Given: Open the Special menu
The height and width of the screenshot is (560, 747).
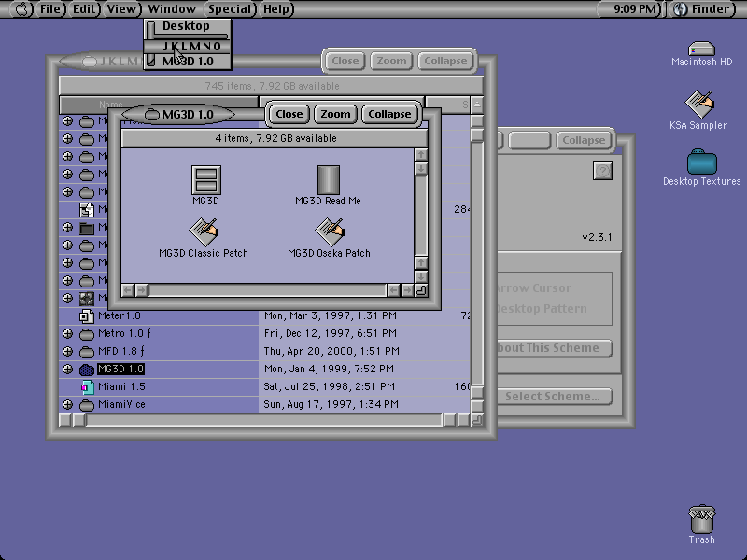Looking at the screenshot, I should [231, 8].
